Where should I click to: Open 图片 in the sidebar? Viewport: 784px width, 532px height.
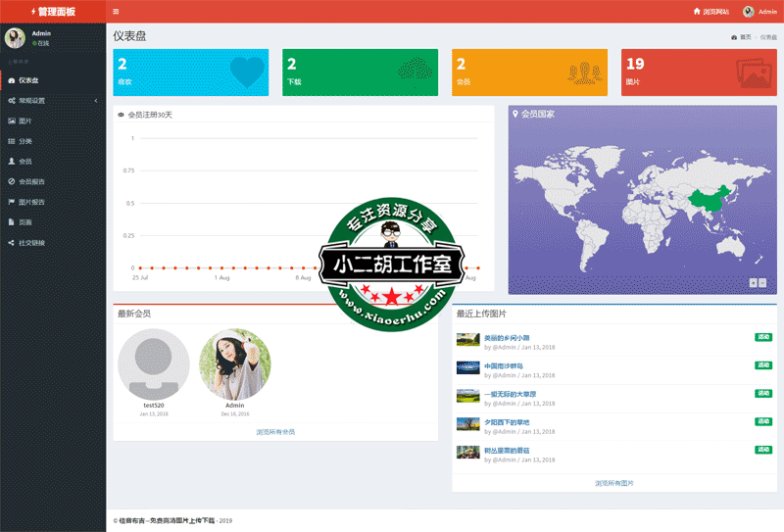pos(24,121)
